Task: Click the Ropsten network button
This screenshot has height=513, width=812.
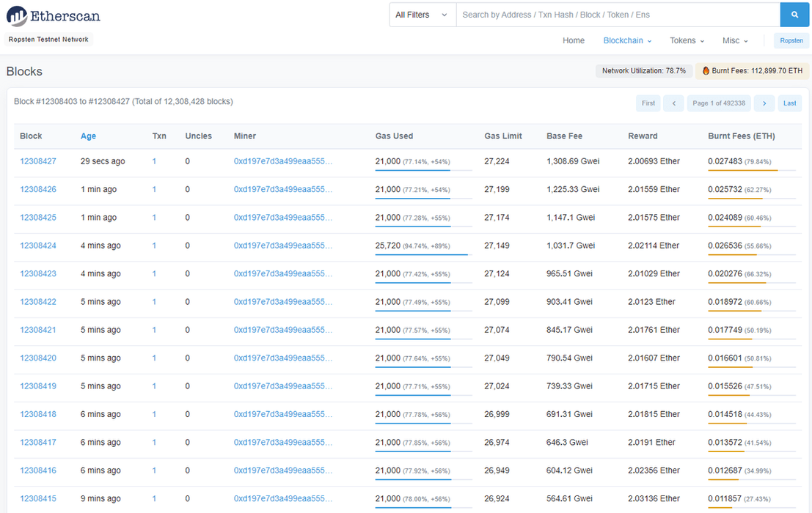Action: pyautogui.click(x=791, y=40)
